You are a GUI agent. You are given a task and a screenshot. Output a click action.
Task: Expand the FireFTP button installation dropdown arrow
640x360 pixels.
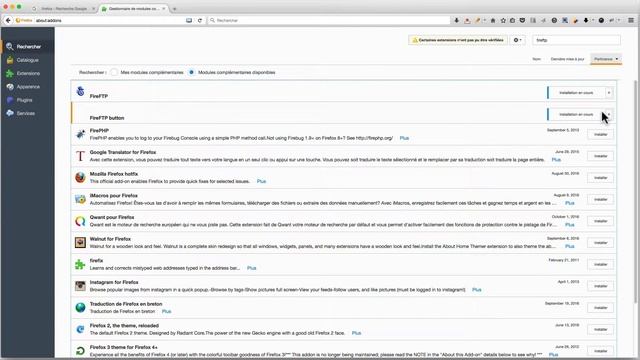pyautogui.click(x=609, y=114)
